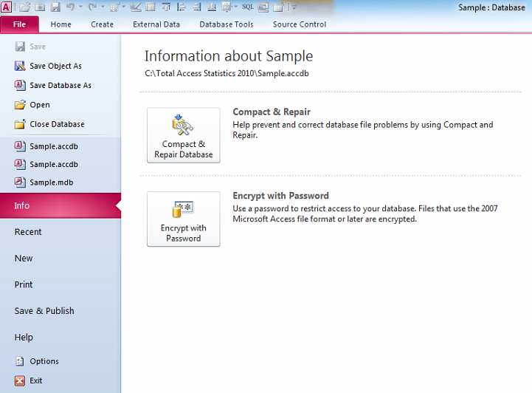Open recent file Sample.mdb
The height and width of the screenshot is (393, 532).
[51, 182]
